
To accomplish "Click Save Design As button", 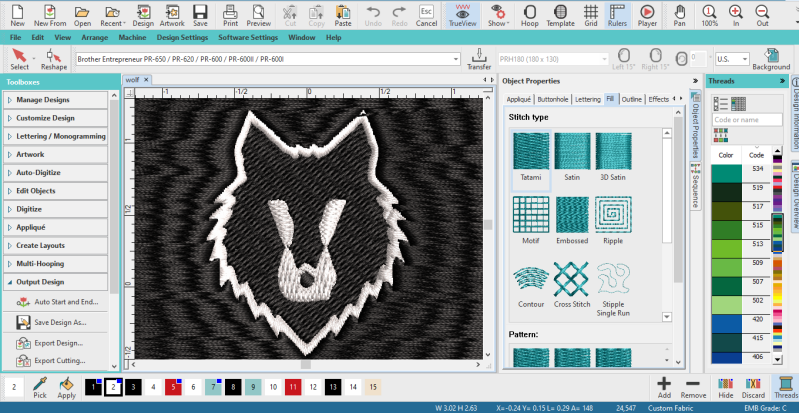I will point(60,322).
